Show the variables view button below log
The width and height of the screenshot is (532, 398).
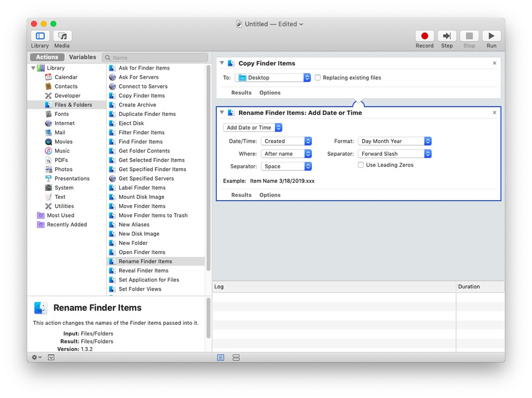pos(236,357)
